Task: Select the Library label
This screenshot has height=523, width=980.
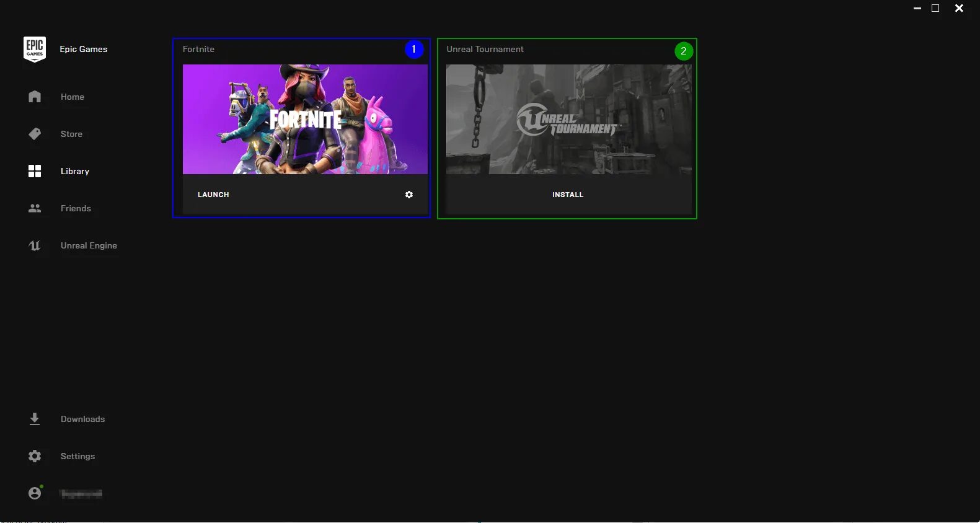Action: [x=75, y=171]
